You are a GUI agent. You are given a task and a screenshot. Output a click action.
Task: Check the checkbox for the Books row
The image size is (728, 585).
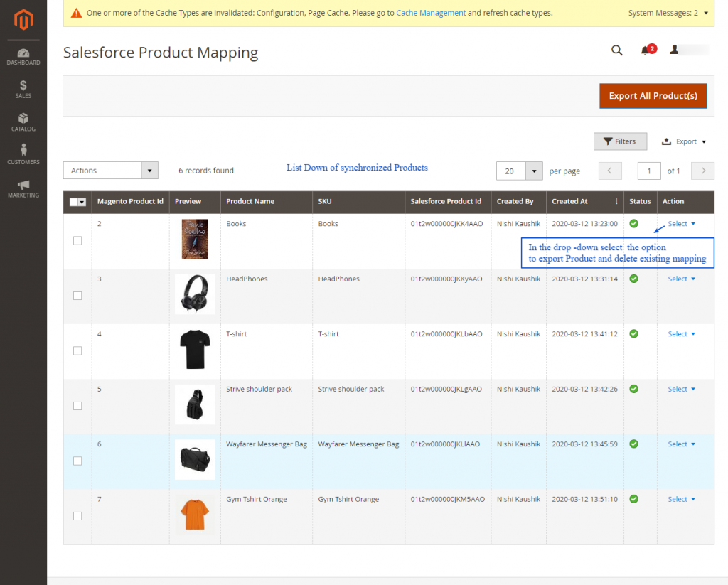tap(77, 240)
